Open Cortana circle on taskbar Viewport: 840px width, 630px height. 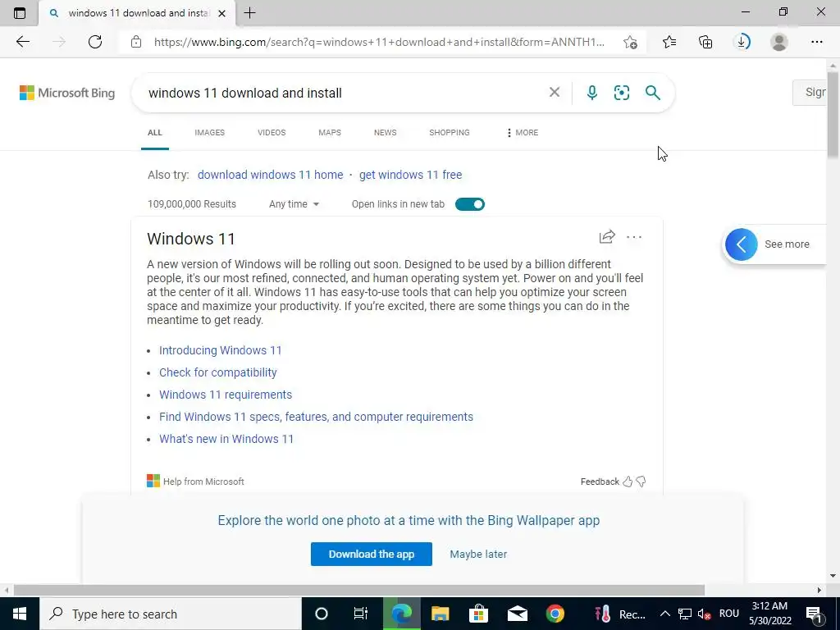pos(322,614)
